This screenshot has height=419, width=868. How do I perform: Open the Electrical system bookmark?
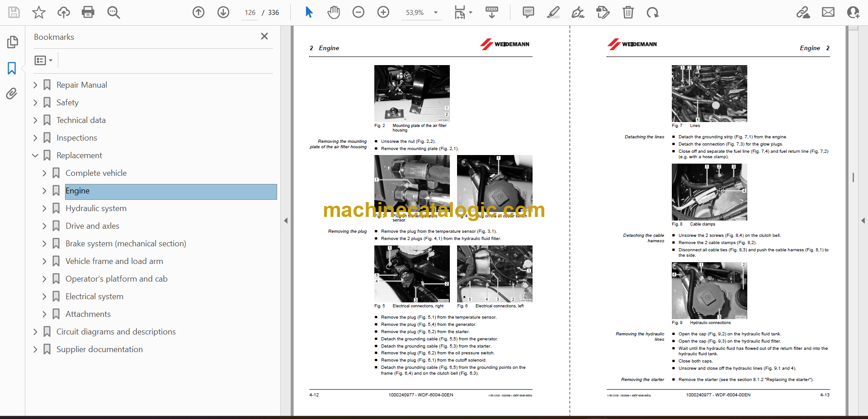click(x=94, y=297)
